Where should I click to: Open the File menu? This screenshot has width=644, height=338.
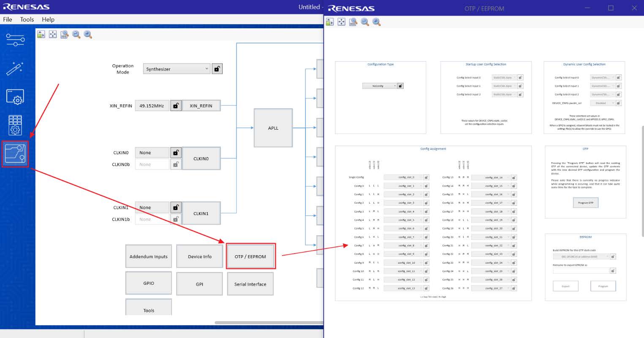point(8,19)
